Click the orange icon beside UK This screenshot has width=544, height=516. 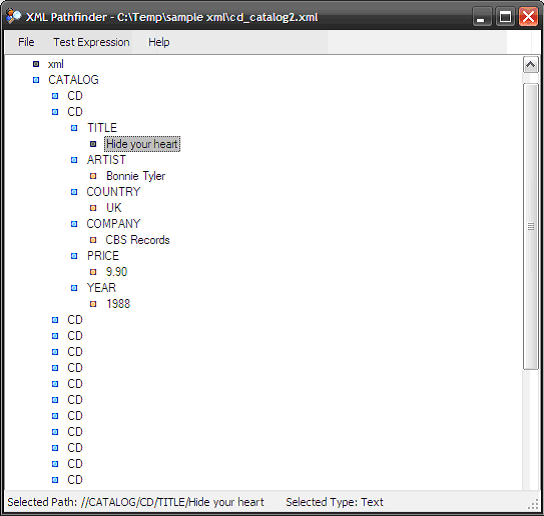tap(93, 208)
